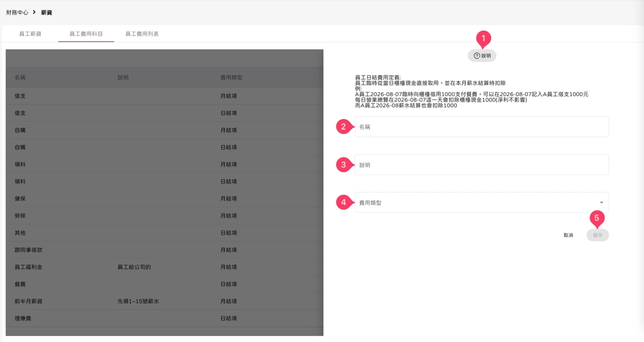Viewport: 644px width, 342px height.
Task: Open the 說明 help button with question mark
Action: click(482, 56)
